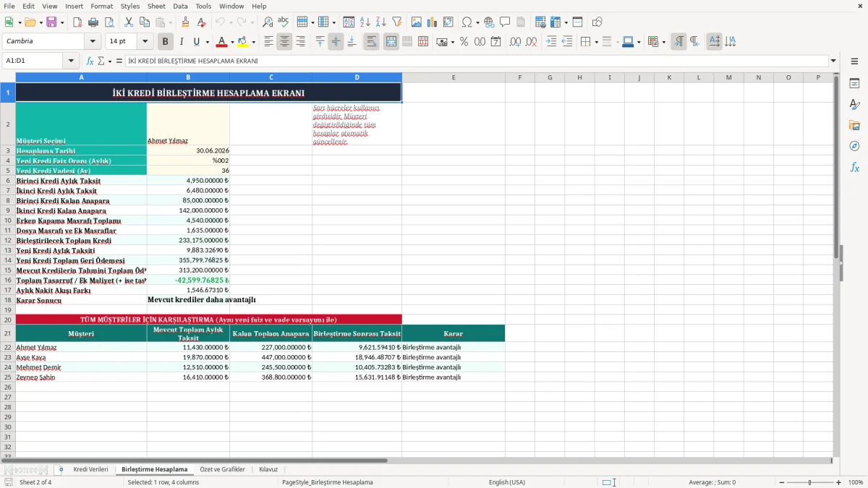Run the Spelling check icon
Screen dimensions: 868x488
click(283, 22)
